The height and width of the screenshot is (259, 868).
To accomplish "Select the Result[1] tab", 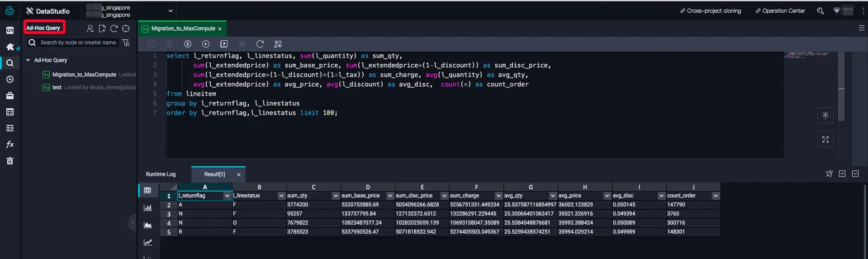I will pyautogui.click(x=214, y=174).
